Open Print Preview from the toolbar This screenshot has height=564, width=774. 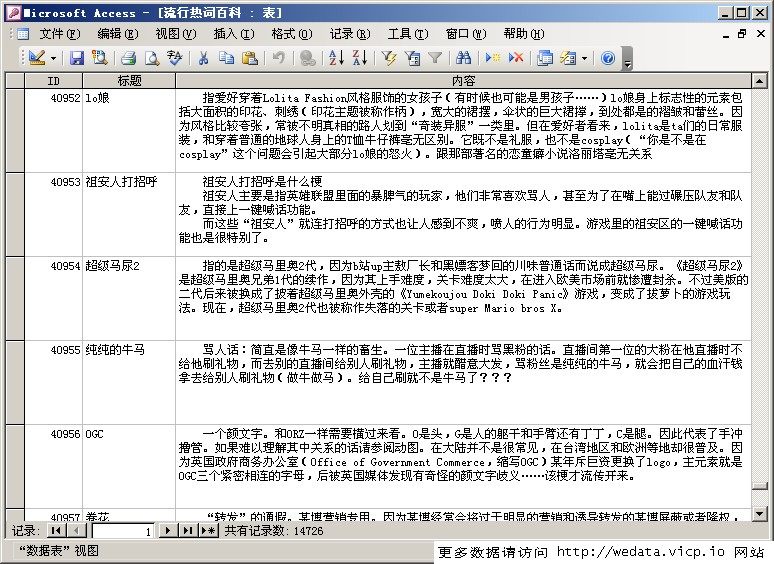pyautogui.click(x=152, y=58)
